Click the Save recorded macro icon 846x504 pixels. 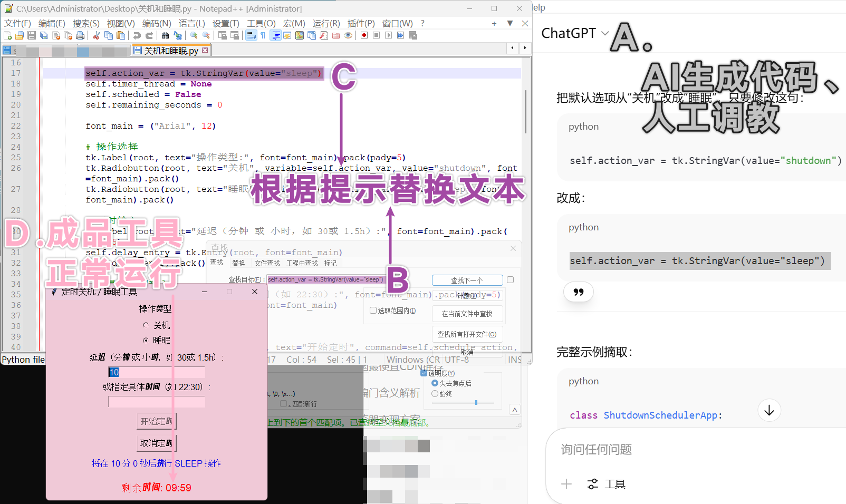(x=413, y=35)
